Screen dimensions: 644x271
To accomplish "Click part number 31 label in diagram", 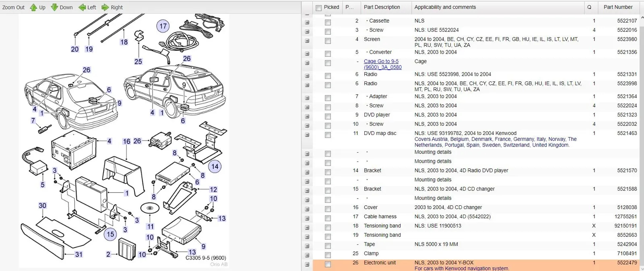I will (x=79, y=254).
